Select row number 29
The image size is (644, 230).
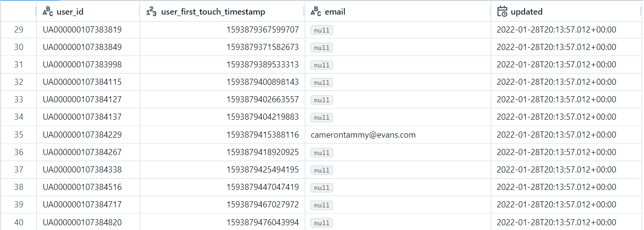click(18, 30)
